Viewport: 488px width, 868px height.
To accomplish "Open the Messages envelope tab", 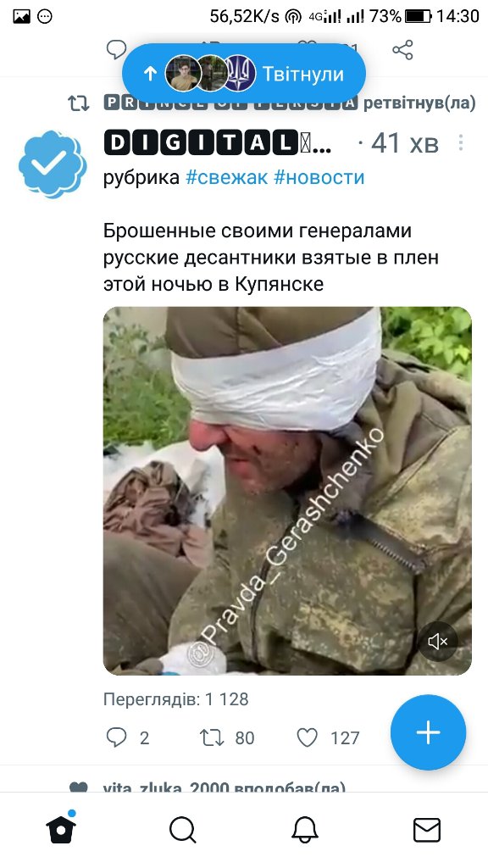I will click(427, 830).
